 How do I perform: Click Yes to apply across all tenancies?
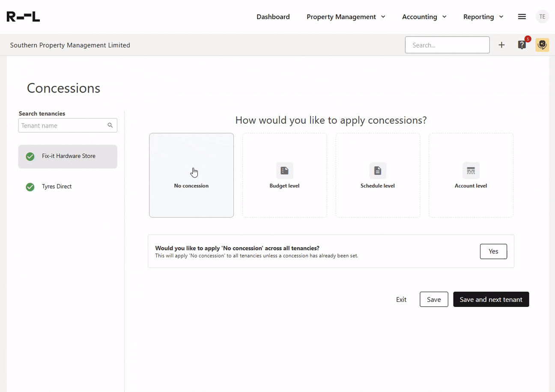point(493,252)
